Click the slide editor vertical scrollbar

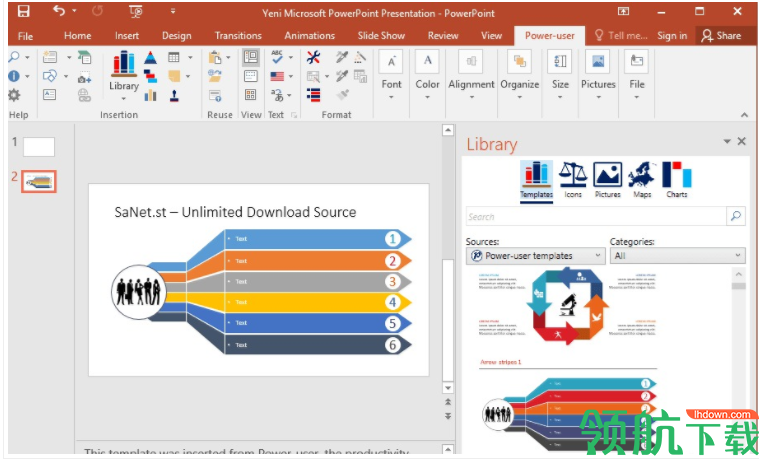tap(448, 259)
